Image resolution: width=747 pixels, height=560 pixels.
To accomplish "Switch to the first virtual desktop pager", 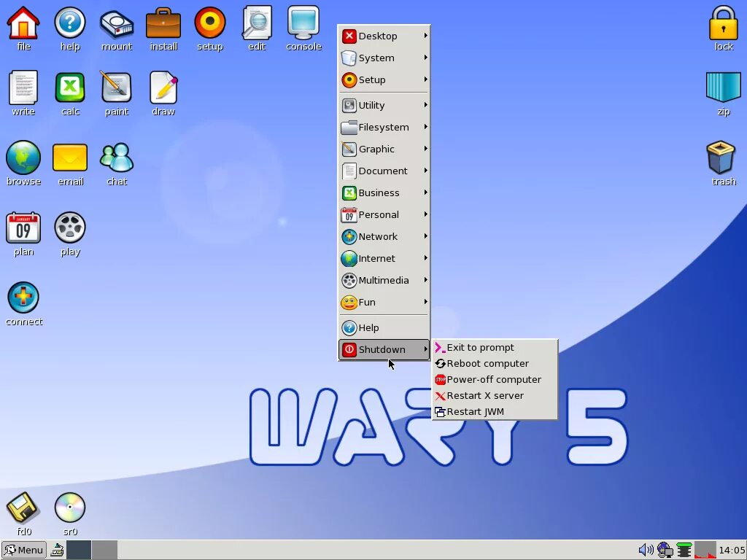I will coord(79,550).
